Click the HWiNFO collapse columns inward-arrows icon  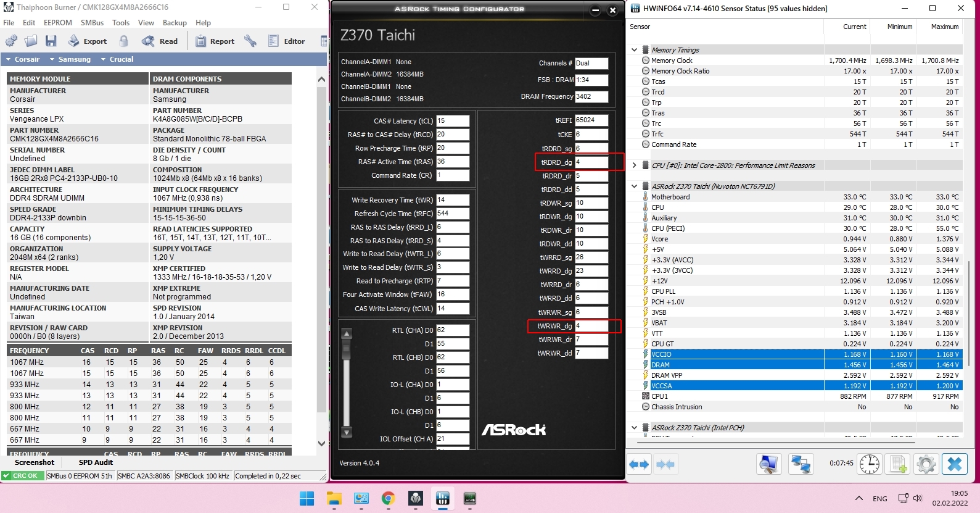click(665, 464)
